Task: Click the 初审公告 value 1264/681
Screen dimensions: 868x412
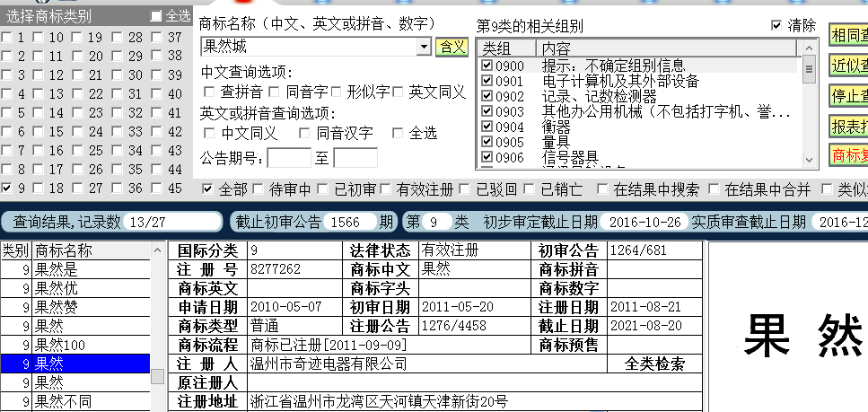Action: [x=638, y=250]
